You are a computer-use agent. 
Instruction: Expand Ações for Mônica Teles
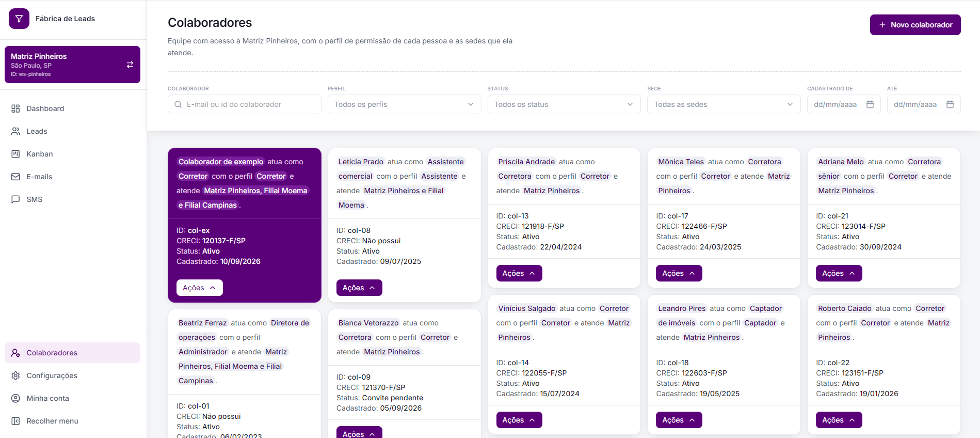click(x=679, y=273)
